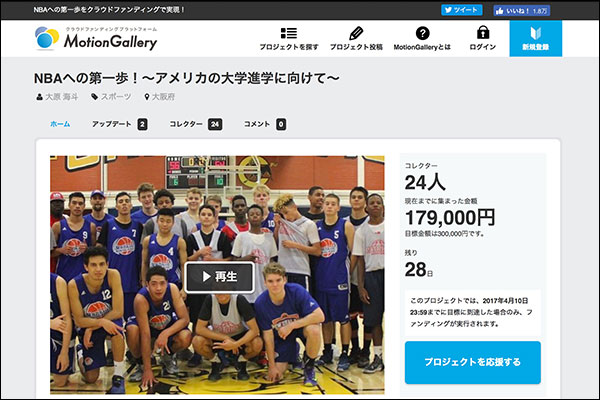This screenshot has height=400, width=600.
Task: Open the コメント tab
Action: click(265, 124)
